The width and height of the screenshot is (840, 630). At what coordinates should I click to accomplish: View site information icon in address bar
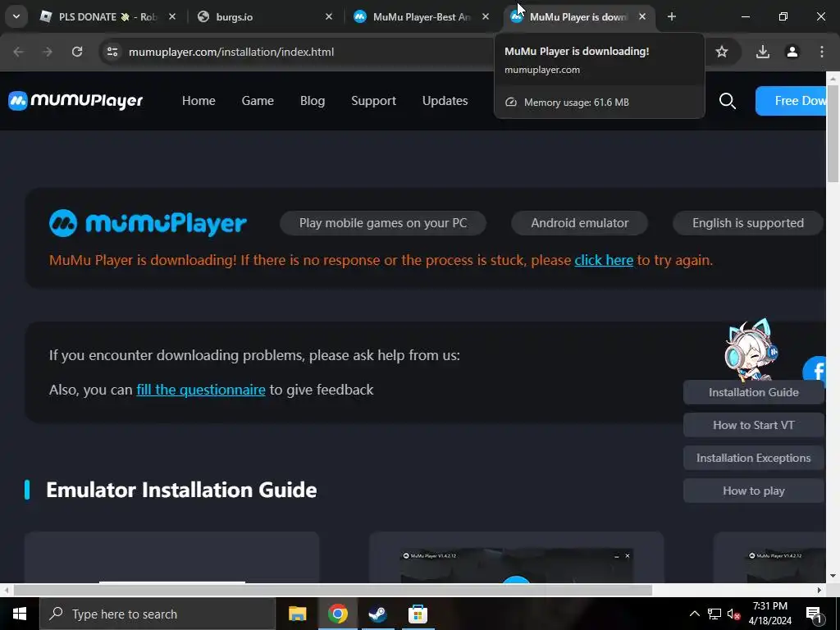point(112,52)
